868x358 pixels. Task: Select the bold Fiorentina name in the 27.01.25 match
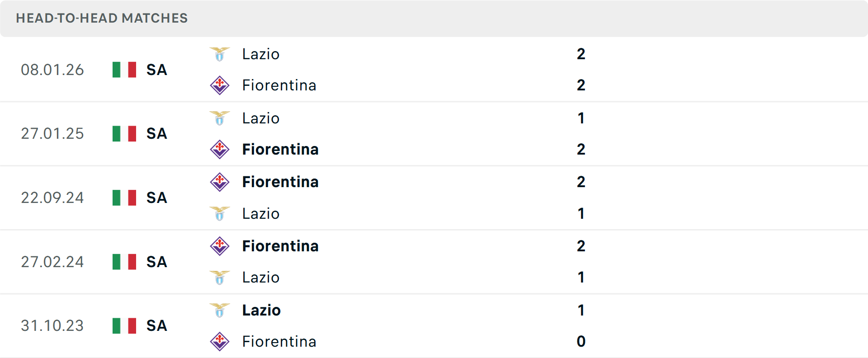280,149
